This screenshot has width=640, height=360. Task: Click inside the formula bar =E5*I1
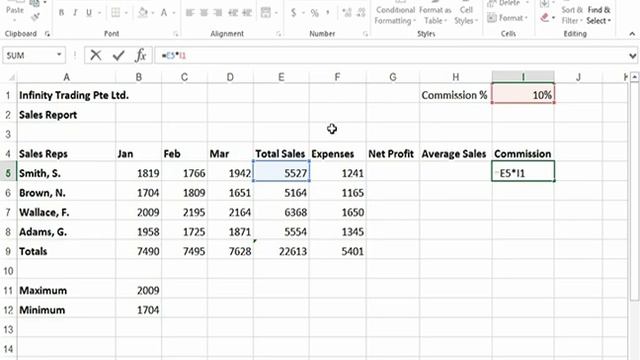pyautogui.click(x=390, y=55)
